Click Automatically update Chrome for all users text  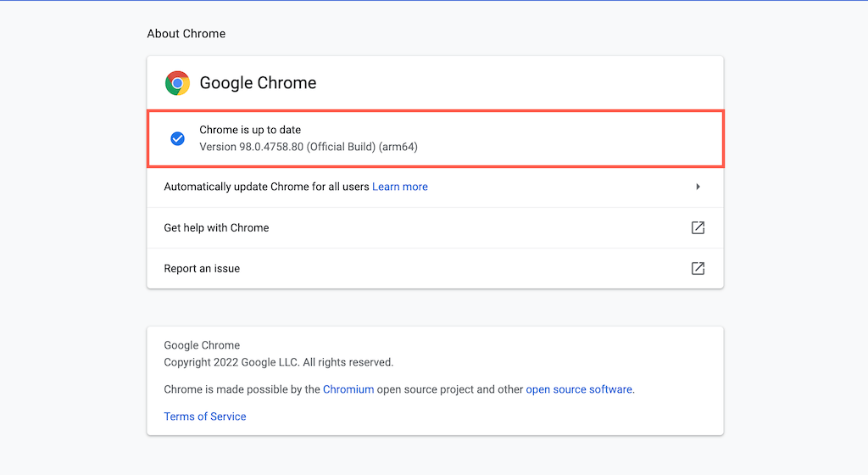click(x=266, y=187)
